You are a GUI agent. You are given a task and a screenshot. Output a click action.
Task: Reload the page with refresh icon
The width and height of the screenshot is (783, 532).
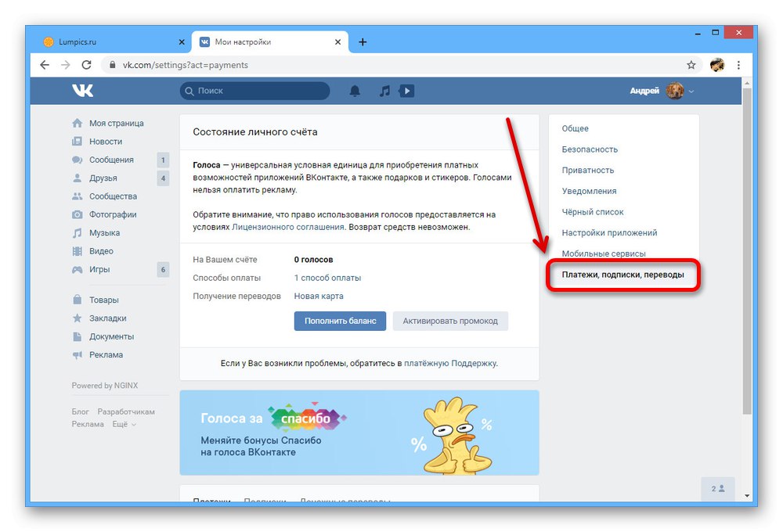click(86, 65)
